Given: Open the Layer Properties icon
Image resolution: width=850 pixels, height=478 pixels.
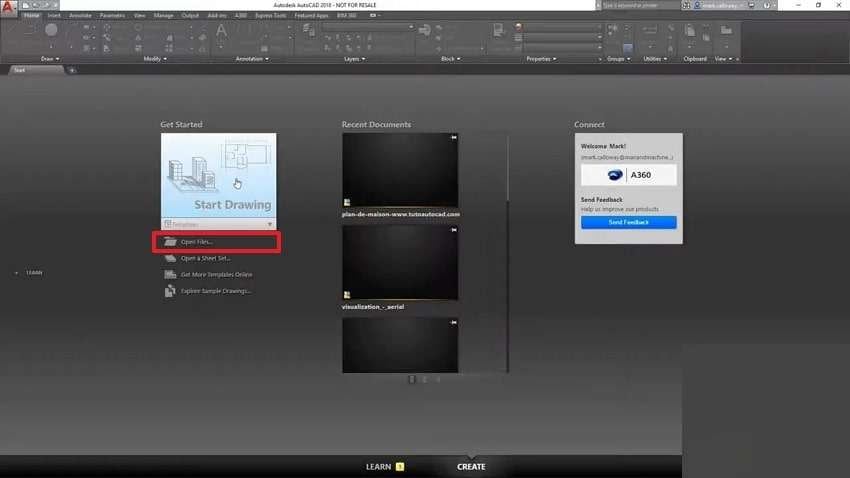Looking at the screenshot, I should [308, 30].
